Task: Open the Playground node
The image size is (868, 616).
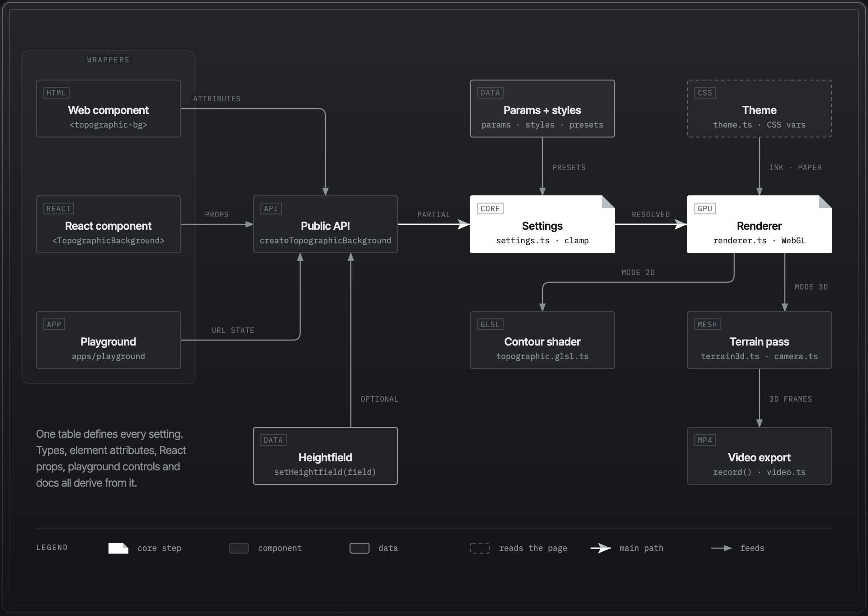Action: tap(108, 340)
